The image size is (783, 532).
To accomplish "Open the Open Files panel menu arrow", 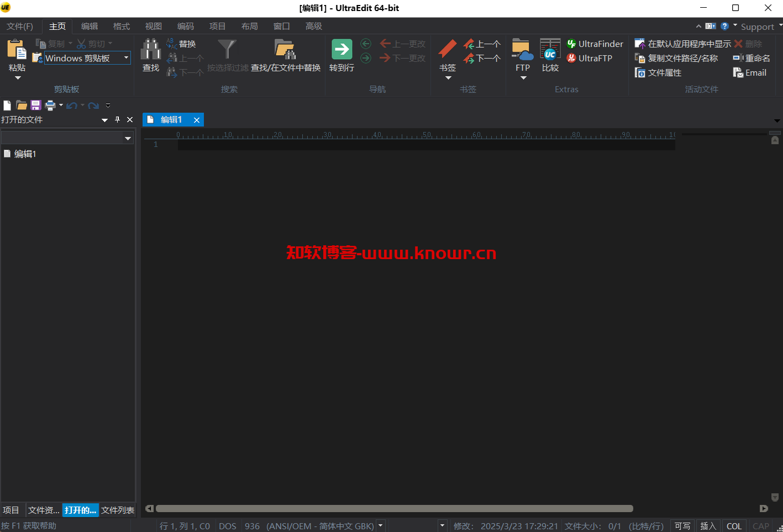I will tap(104, 120).
